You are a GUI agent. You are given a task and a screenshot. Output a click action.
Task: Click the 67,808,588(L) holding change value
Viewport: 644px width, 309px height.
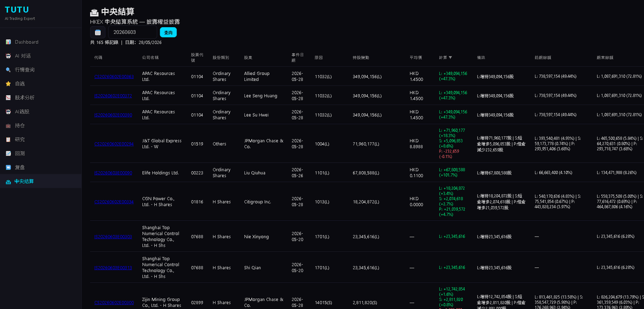tap(366, 173)
